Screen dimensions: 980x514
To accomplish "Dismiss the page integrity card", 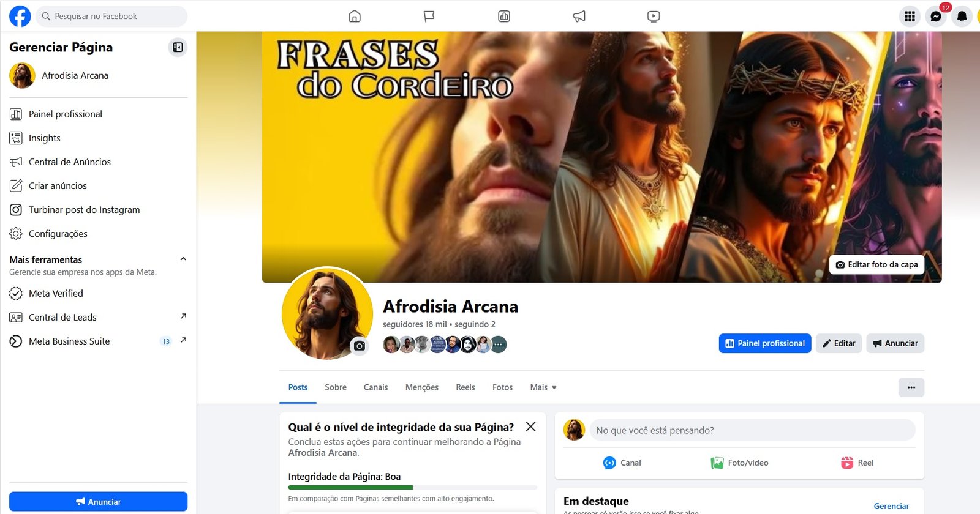I will click(530, 426).
